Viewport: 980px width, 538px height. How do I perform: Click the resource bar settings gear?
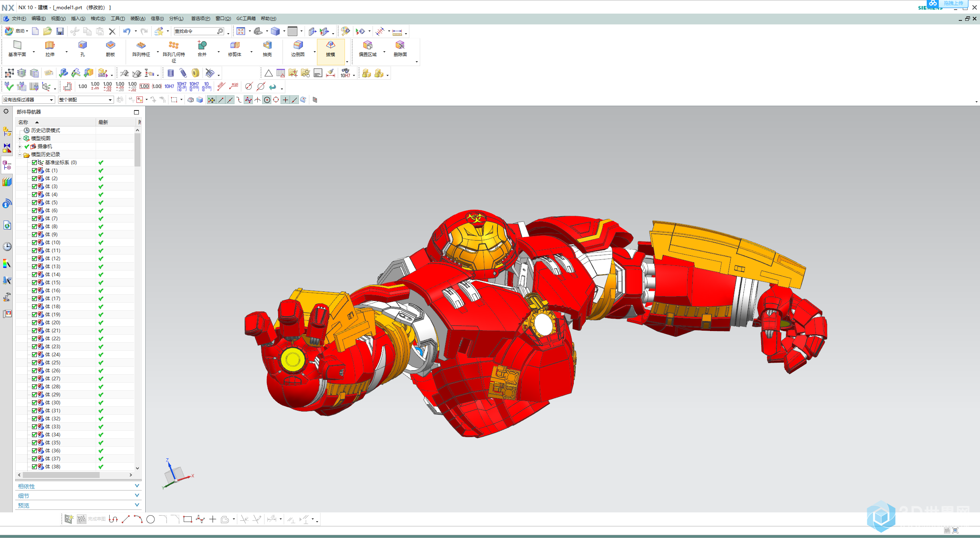[6, 112]
